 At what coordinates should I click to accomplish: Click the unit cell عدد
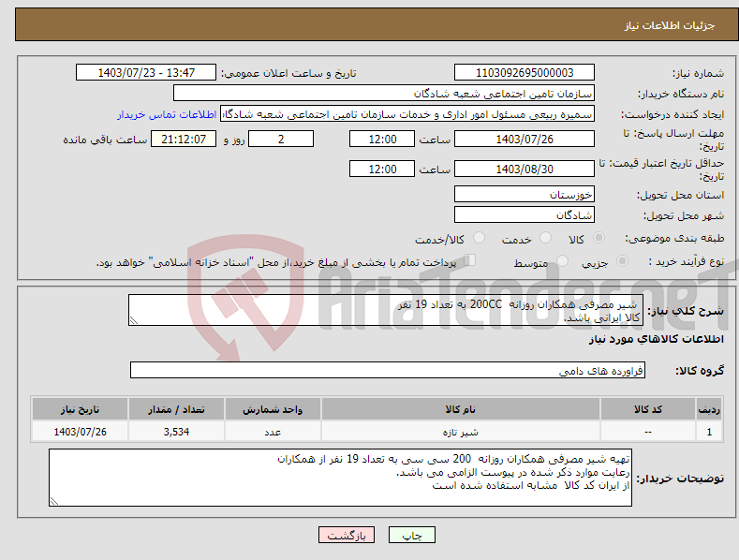click(273, 432)
